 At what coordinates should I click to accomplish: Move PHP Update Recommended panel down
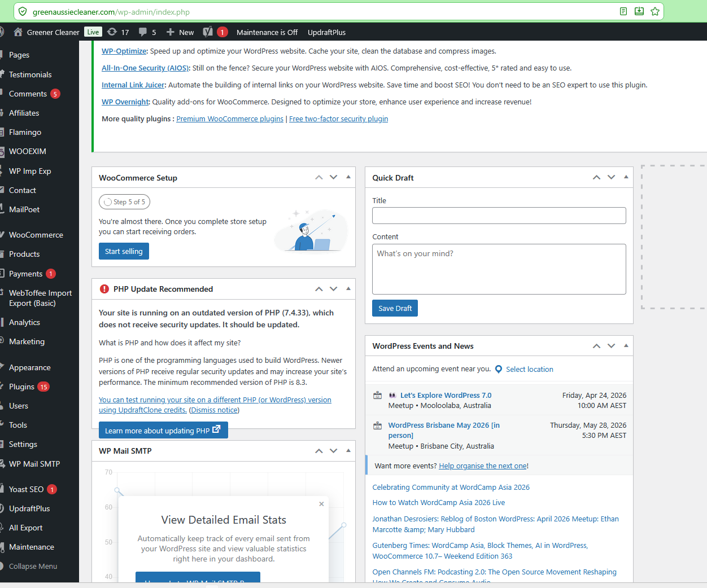pyautogui.click(x=334, y=289)
